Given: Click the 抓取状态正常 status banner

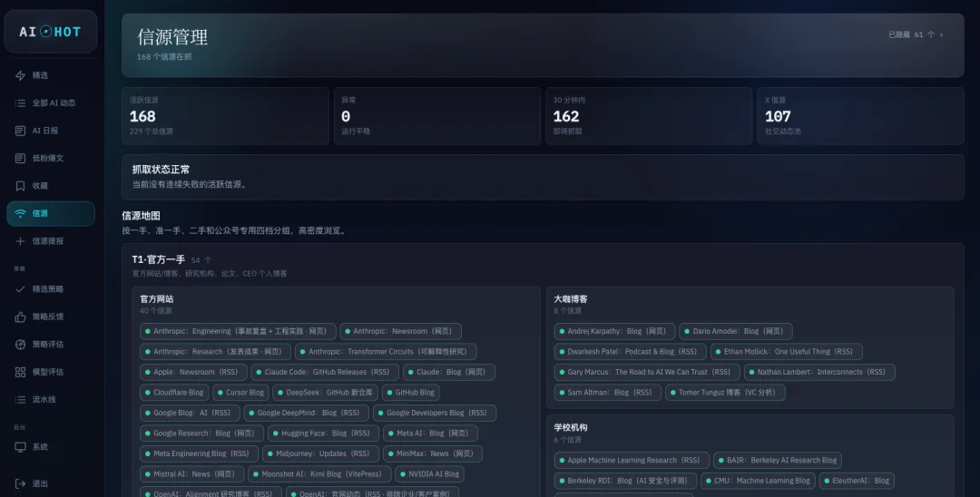Looking at the screenshot, I should click(x=543, y=178).
